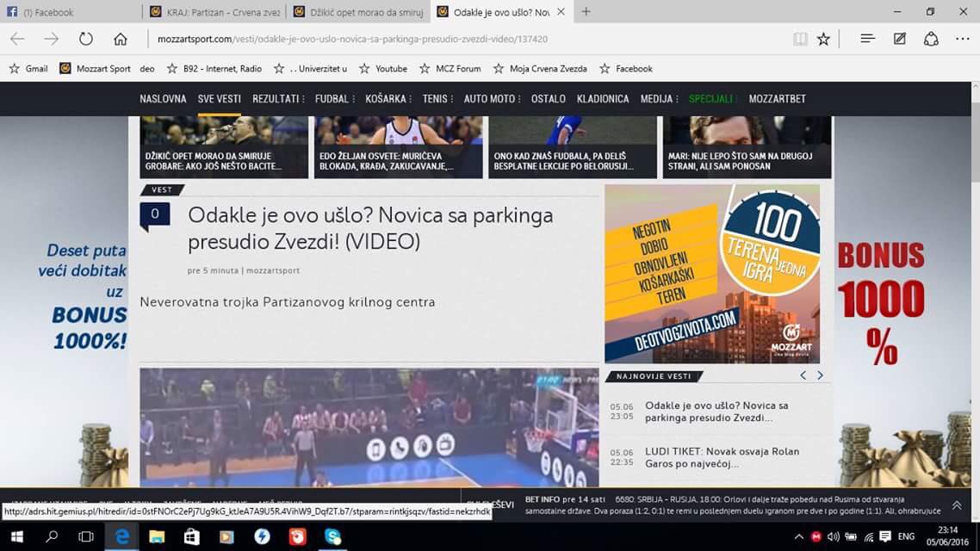
Task: Open MCZ Forum favorites bookmark
Action: click(450, 69)
